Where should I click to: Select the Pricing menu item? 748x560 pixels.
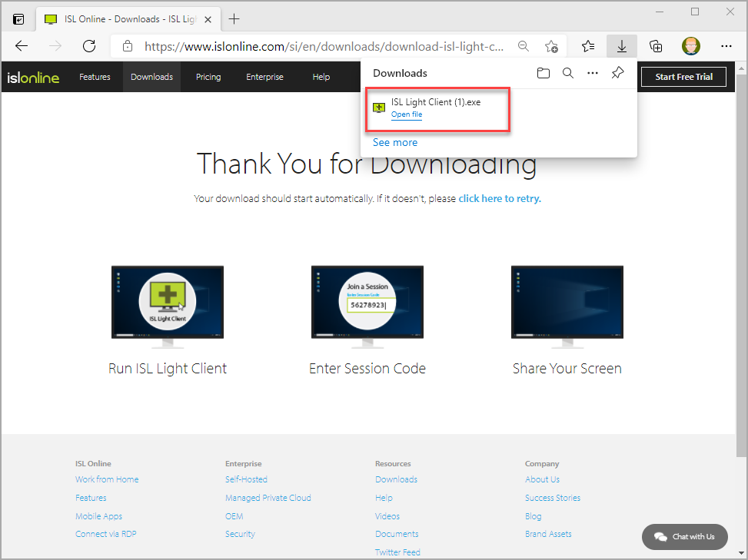[208, 77]
